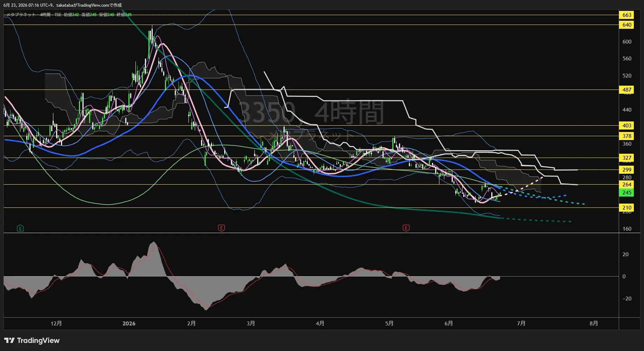Click the 160 price axis value
Screen dimensions: 644x351
pos(627,229)
